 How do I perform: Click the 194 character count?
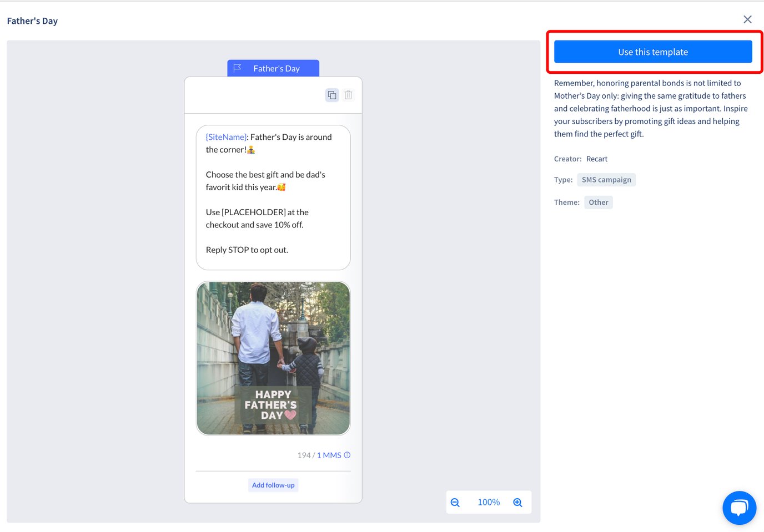(x=304, y=455)
